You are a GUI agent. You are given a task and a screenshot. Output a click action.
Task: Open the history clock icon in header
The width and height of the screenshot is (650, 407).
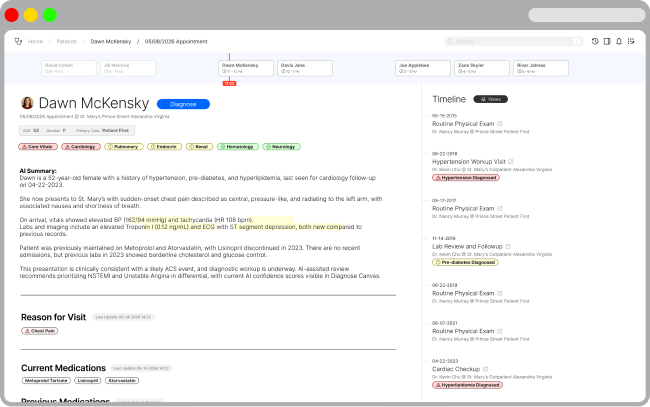tap(595, 41)
